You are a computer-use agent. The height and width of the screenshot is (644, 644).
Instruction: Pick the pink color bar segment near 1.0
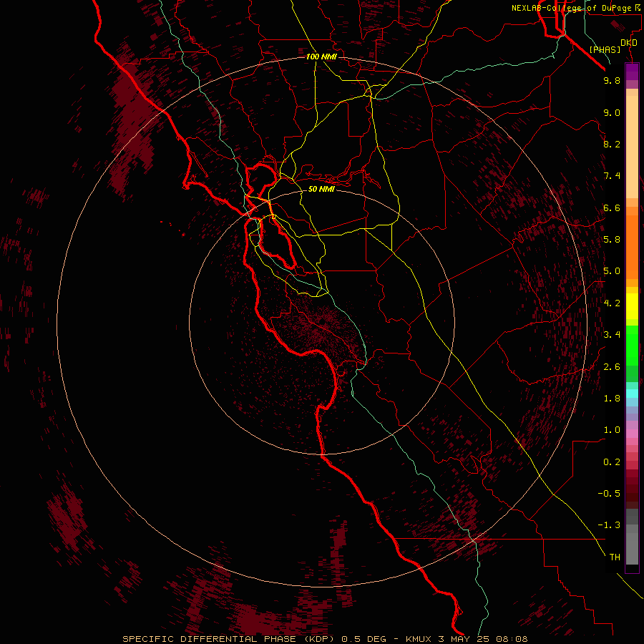coord(632,434)
